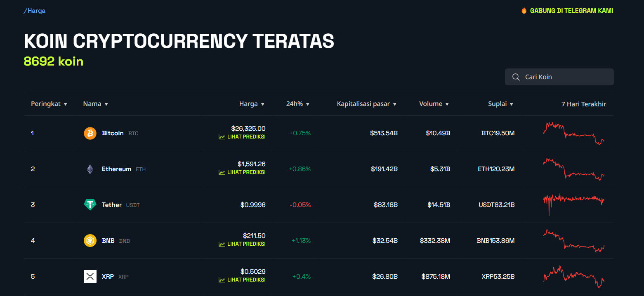Click the XRP price $0.5029
Viewport: 644px width, 296px height.
coord(253,272)
